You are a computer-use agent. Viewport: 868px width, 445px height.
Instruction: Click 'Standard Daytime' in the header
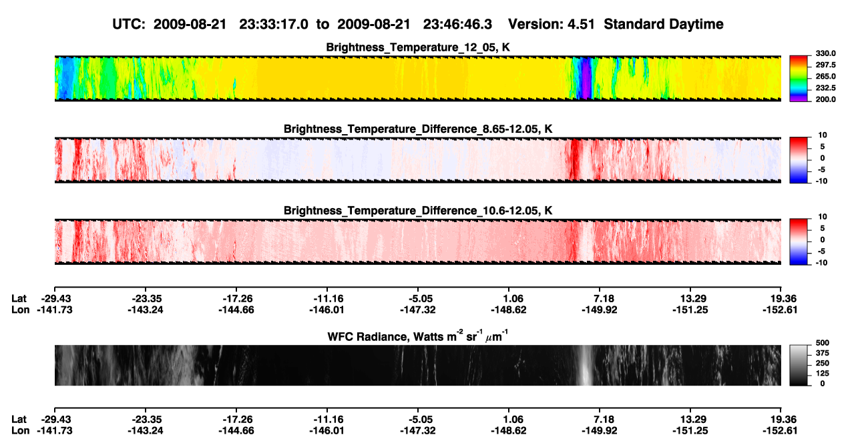(663, 24)
